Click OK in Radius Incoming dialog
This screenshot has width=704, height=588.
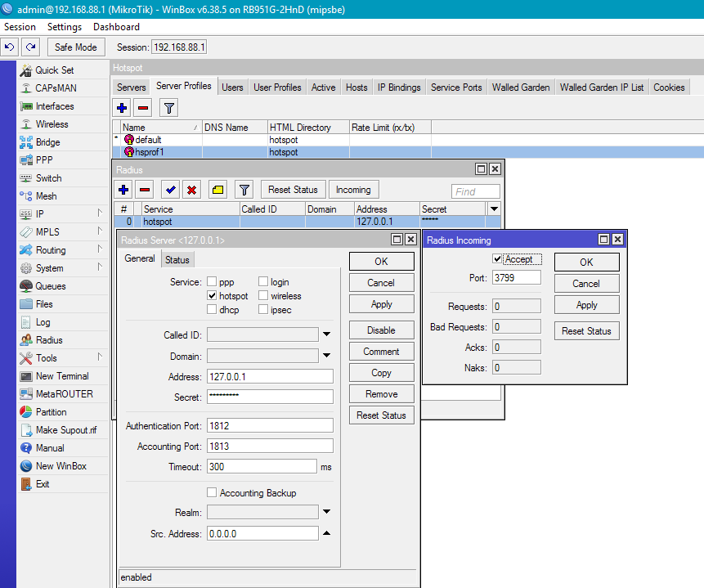click(586, 262)
